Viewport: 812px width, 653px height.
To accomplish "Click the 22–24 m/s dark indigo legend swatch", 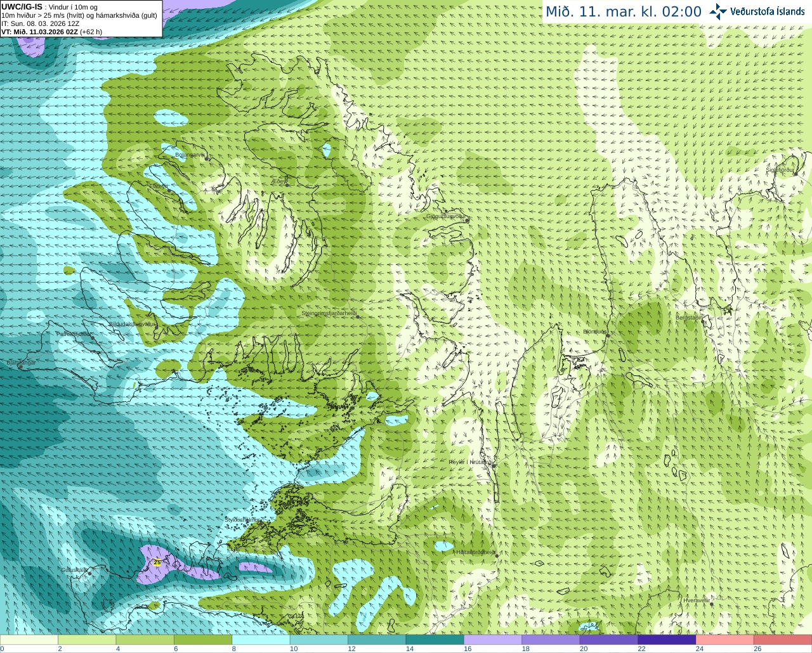I will [667, 640].
